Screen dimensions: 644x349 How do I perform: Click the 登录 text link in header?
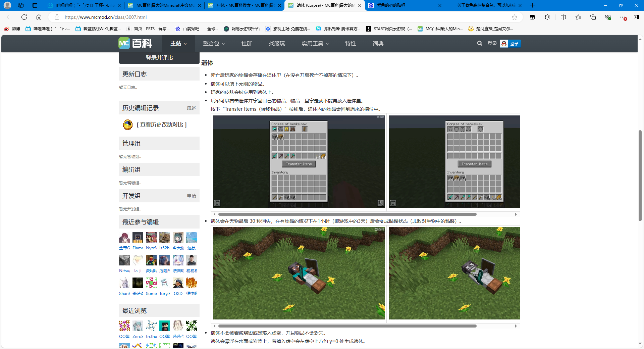(x=492, y=43)
